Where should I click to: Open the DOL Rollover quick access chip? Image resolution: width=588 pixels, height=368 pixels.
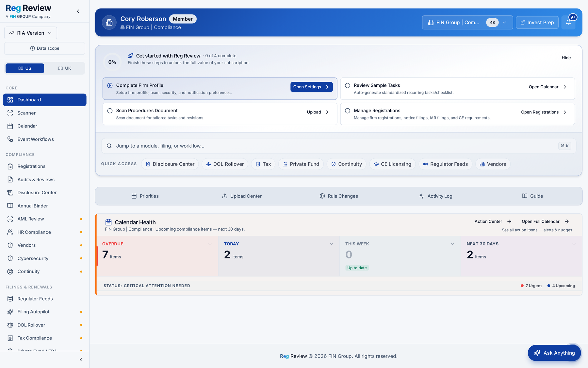(225, 164)
